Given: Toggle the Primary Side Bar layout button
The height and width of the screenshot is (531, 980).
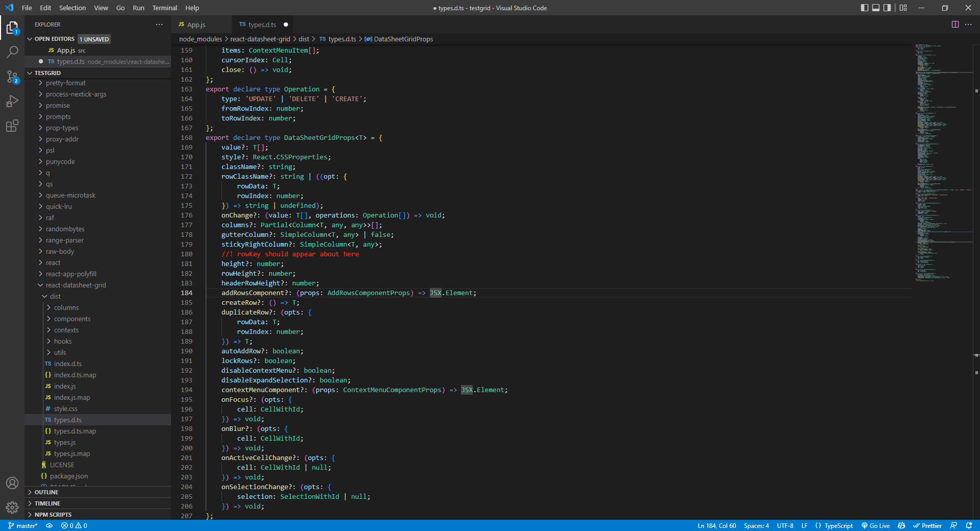Looking at the screenshot, I should 864,8.
